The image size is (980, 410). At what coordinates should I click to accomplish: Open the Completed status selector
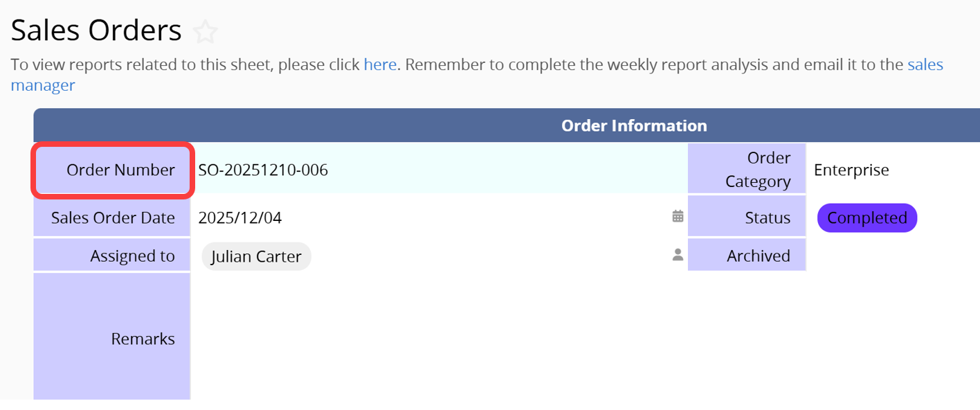pos(866,218)
